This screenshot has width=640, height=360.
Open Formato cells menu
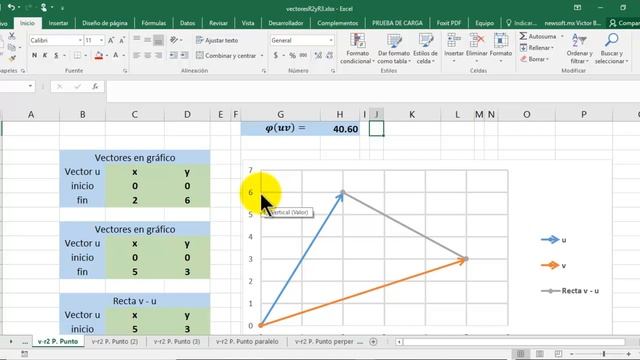(501, 48)
